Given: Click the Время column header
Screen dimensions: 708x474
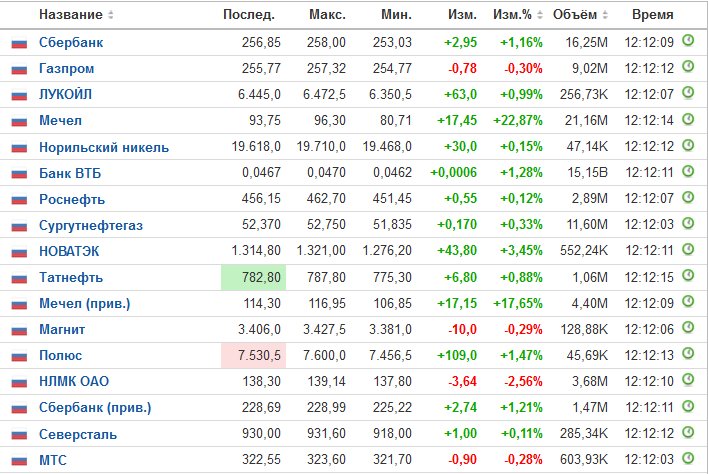Looking at the screenshot, I should [x=652, y=14].
